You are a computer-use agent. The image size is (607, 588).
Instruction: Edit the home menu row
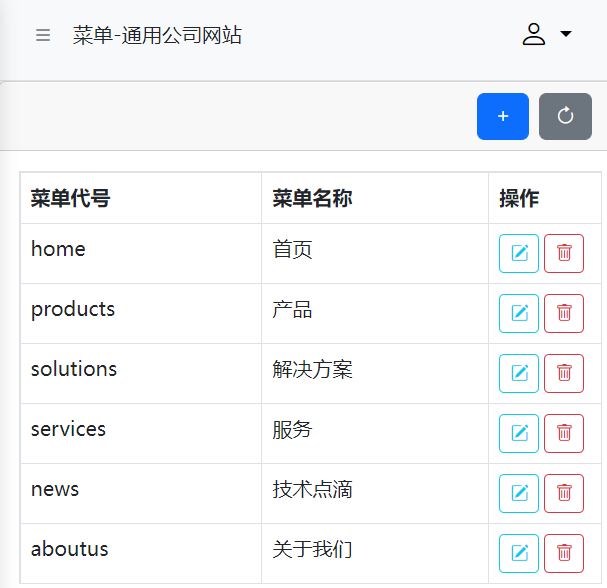tap(519, 254)
